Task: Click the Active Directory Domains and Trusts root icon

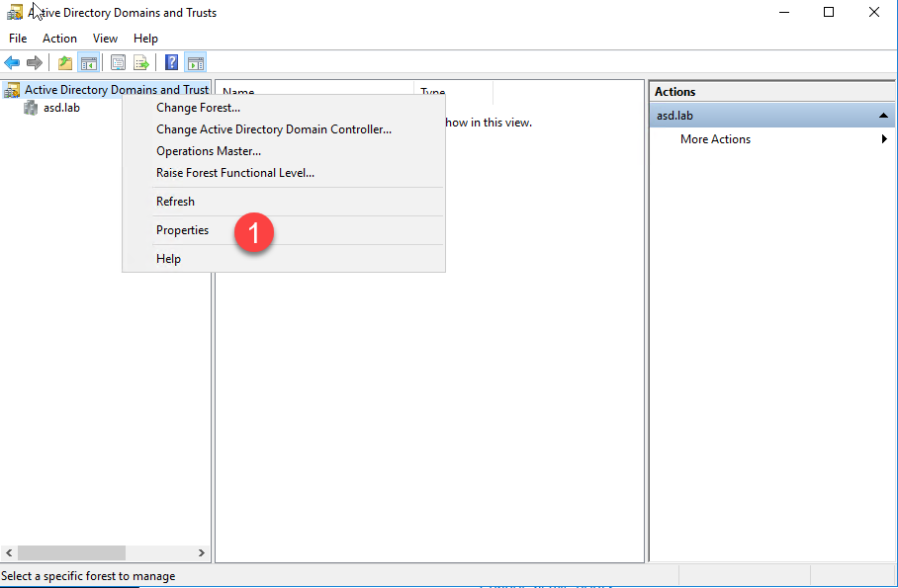Action: 12,90
